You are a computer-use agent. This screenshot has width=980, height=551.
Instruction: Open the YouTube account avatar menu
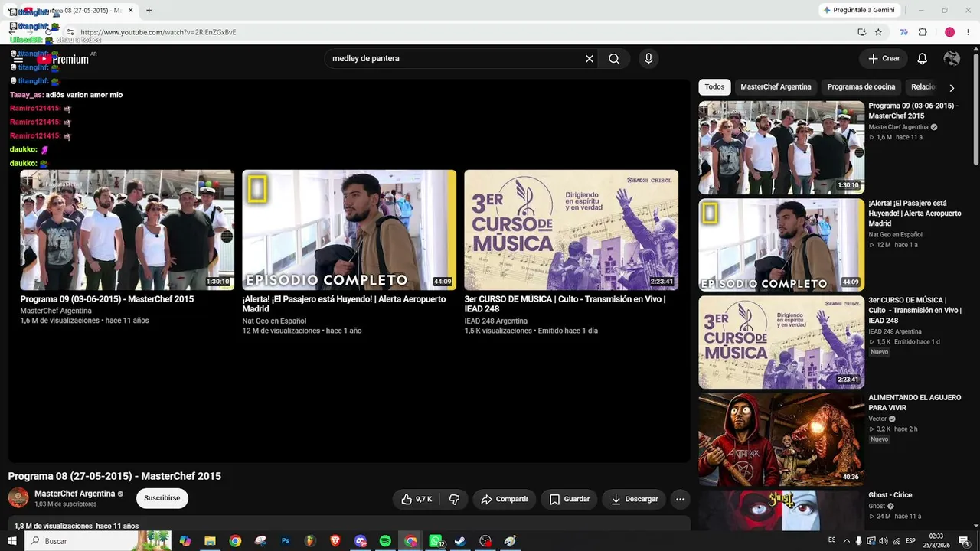[x=952, y=59]
